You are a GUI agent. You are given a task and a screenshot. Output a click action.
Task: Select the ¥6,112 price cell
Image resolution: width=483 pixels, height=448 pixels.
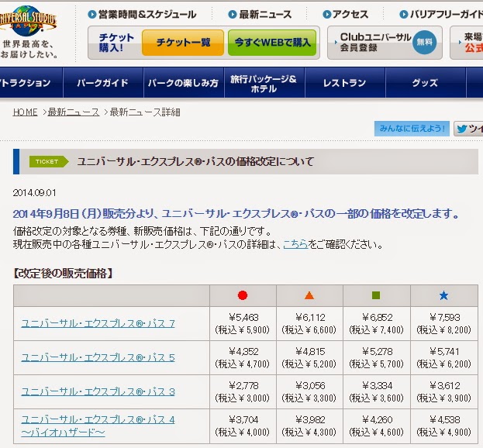point(310,324)
